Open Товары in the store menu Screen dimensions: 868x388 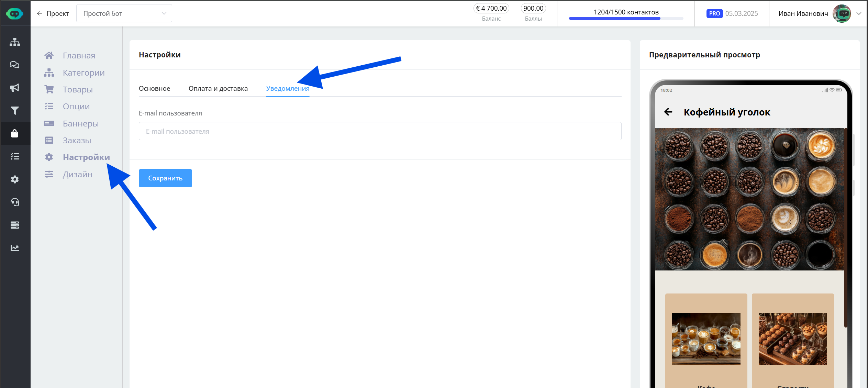78,90
